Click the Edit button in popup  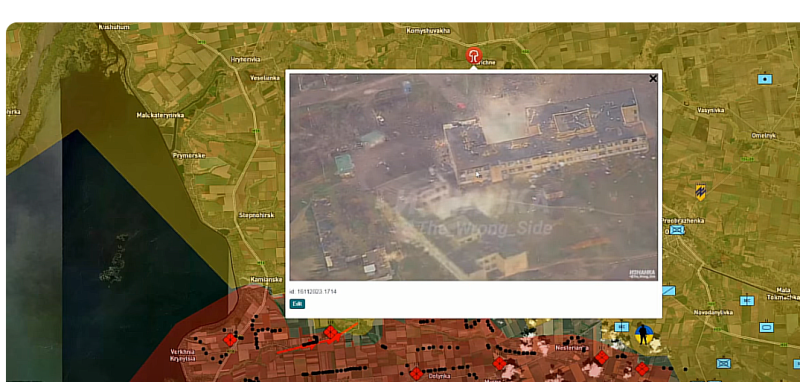click(297, 304)
